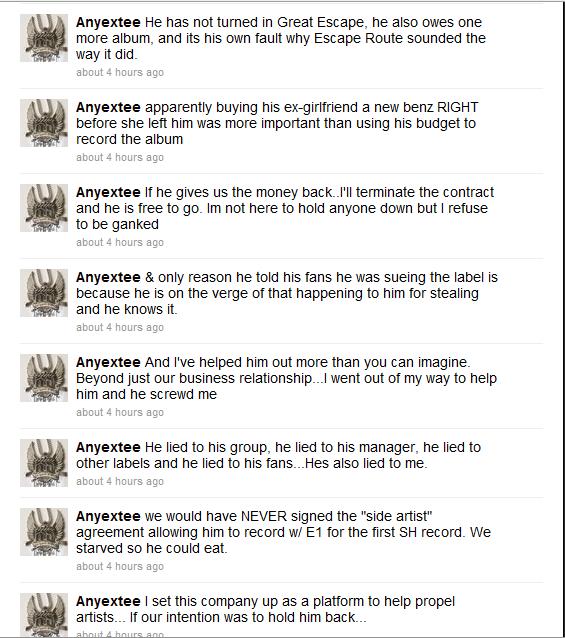Open Anyextee username on 'side artist' tweet
This screenshot has width=565, height=638.
108,516
